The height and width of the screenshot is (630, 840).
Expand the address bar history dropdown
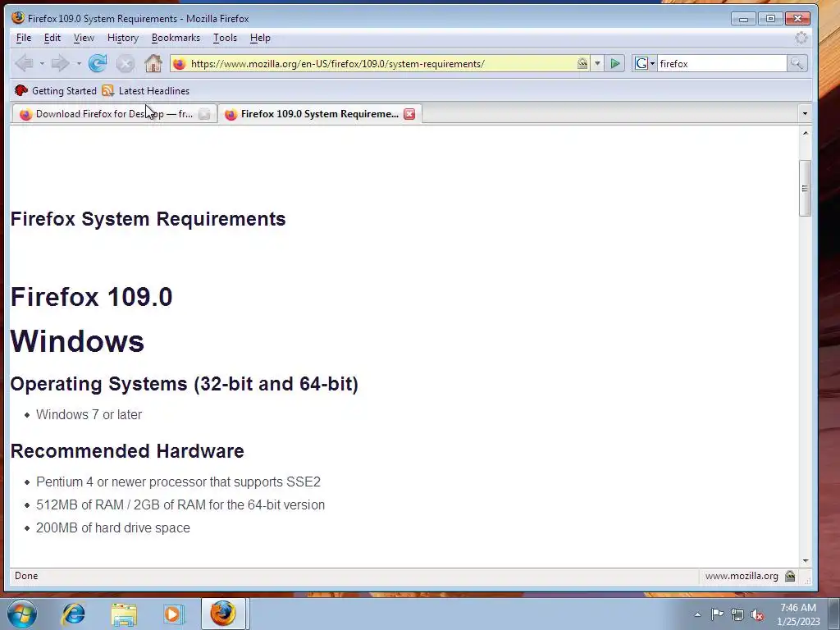pyautogui.click(x=597, y=64)
